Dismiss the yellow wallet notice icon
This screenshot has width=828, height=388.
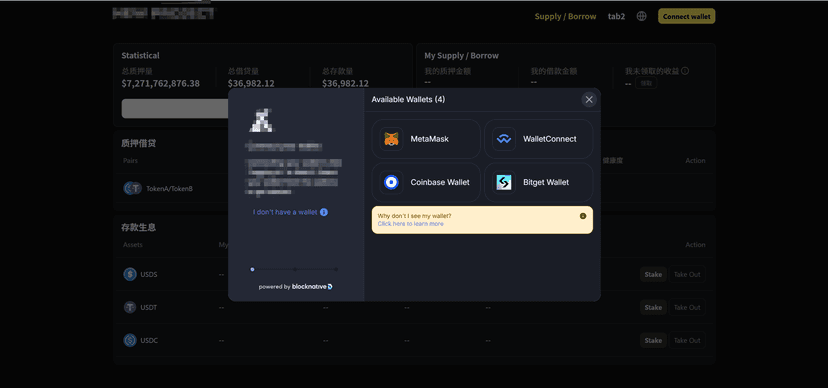583,216
